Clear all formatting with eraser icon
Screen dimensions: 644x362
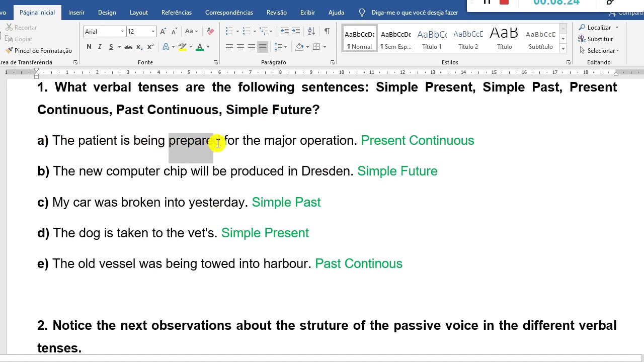[x=210, y=32]
